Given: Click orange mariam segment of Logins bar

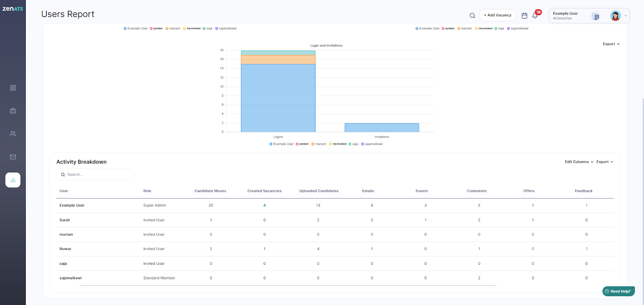Looking at the screenshot, I should click(x=278, y=59).
